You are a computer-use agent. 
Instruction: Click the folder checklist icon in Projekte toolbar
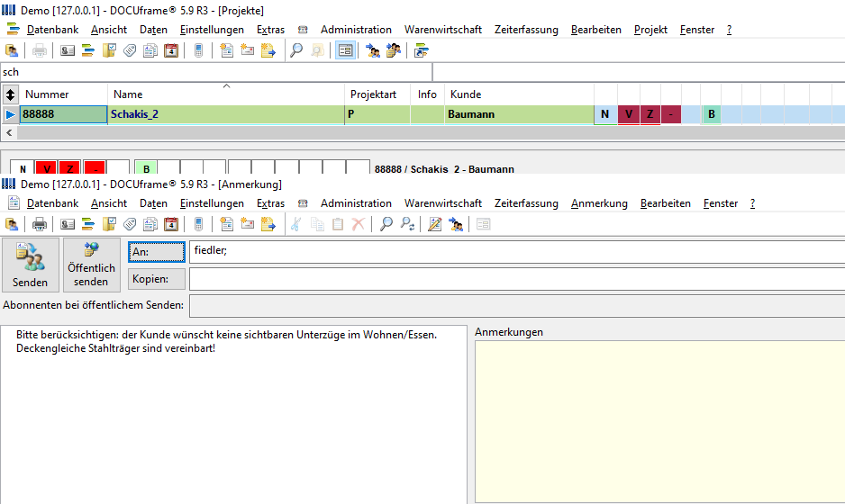coord(109,51)
